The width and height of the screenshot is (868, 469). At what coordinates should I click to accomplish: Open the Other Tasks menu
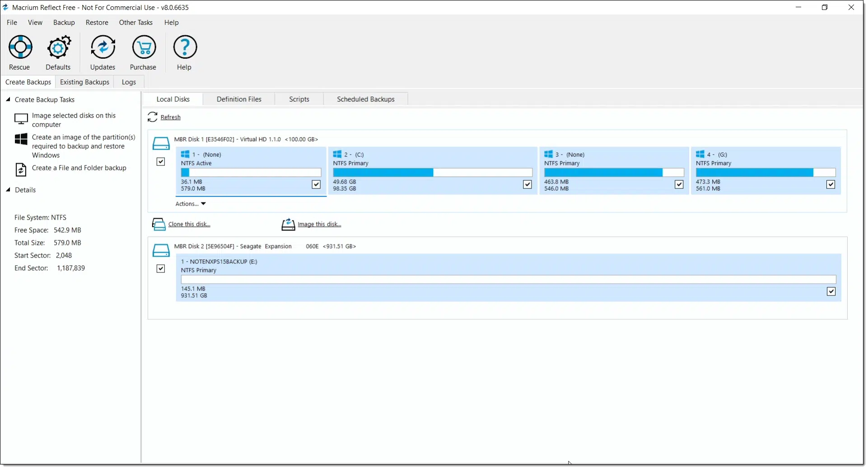click(136, 23)
